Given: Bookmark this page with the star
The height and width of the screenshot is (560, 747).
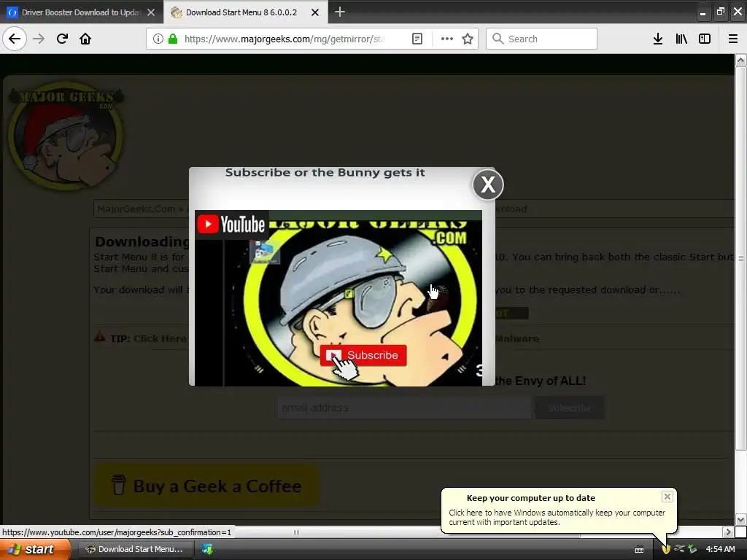Looking at the screenshot, I should (x=468, y=39).
